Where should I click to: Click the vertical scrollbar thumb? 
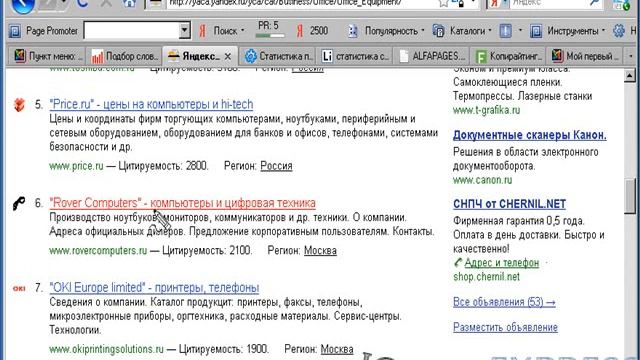pyautogui.click(x=630, y=196)
